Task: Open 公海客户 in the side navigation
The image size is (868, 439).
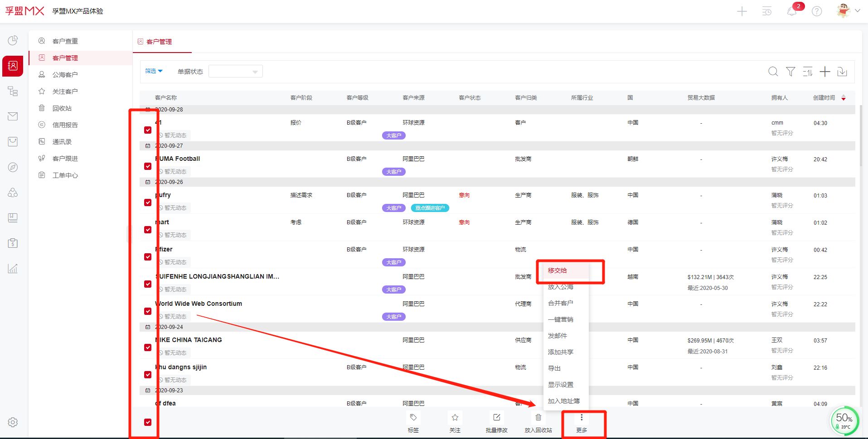Action: click(x=65, y=75)
